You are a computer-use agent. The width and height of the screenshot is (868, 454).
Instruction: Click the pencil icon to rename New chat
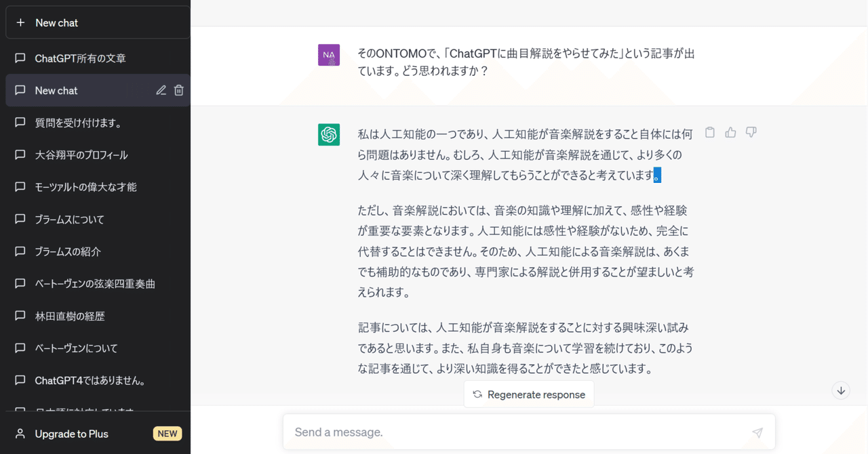(x=161, y=89)
